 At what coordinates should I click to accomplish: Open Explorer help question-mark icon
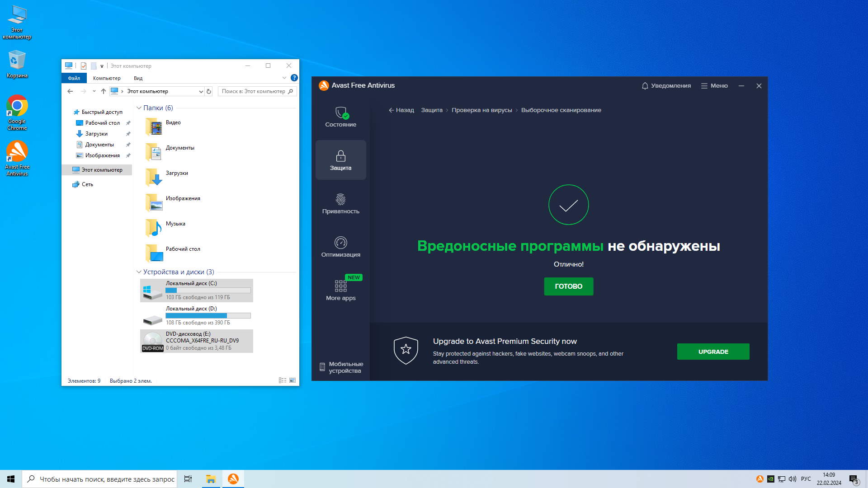tap(294, 78)
